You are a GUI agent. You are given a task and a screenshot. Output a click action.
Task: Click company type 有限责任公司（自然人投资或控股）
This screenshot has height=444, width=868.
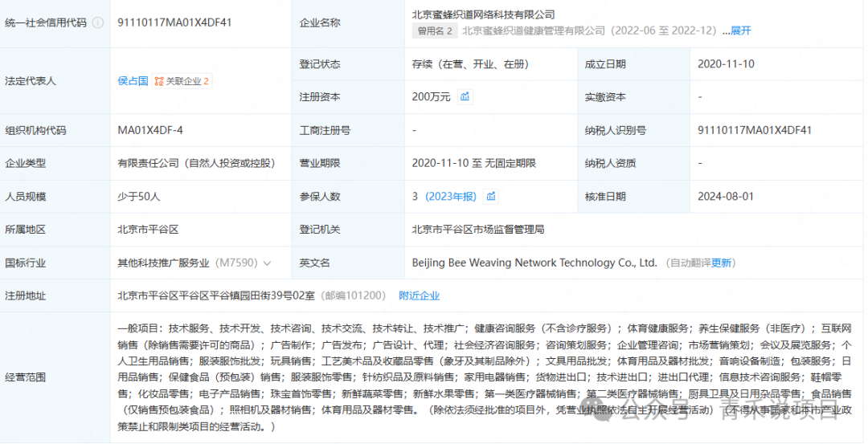[197, 163]
